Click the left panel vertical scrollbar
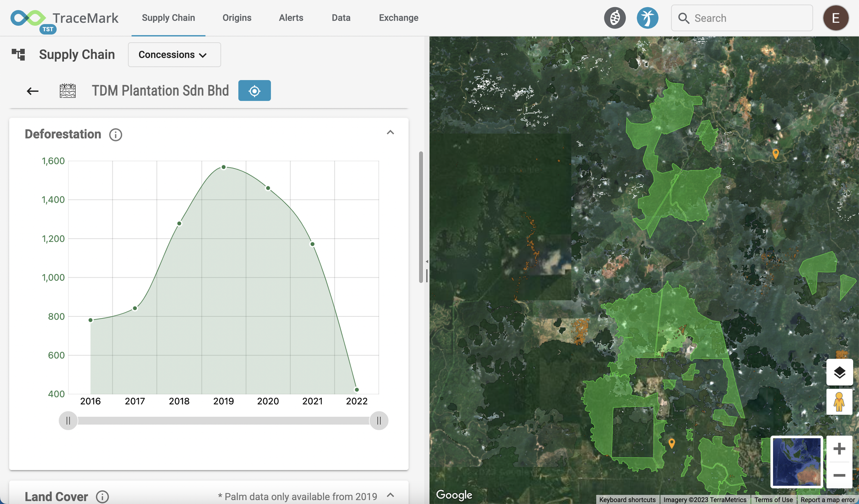The height and width of the screenshot is (504, 859). pos(421,217)
